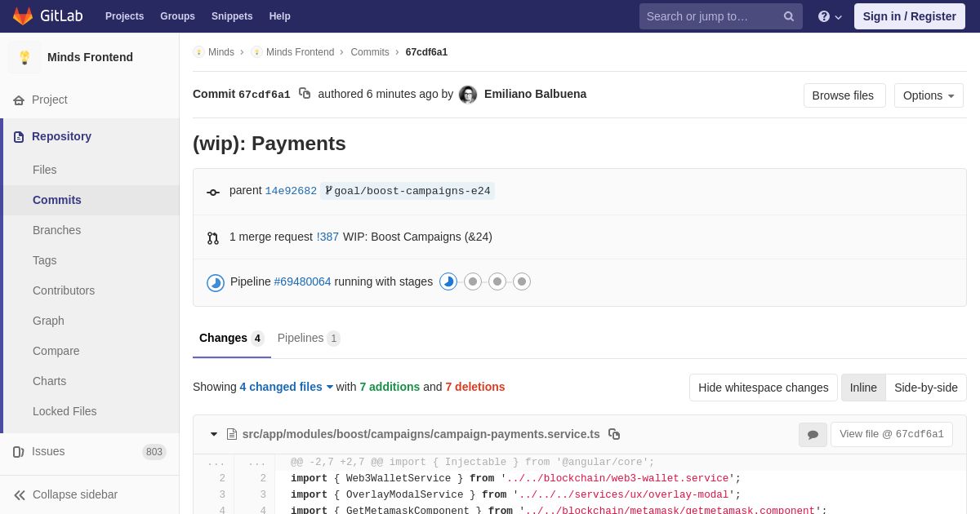Open the help question mark menu

(830, 16)
